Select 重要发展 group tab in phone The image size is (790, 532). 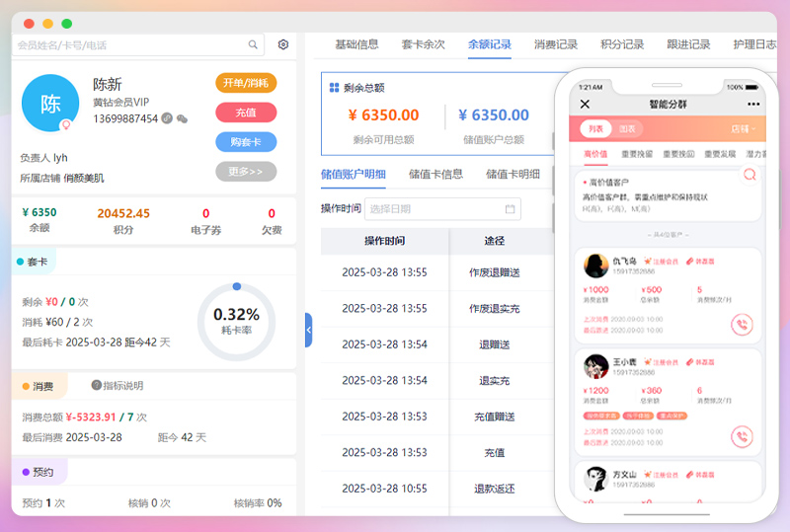click(720, 154)
